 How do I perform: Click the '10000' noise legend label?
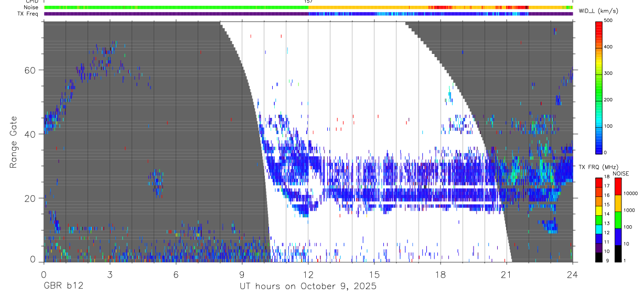click(631, 193)
